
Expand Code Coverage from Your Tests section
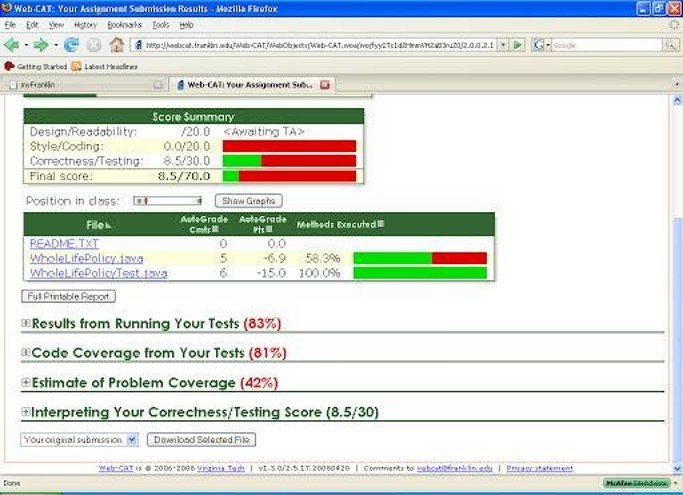26,352
